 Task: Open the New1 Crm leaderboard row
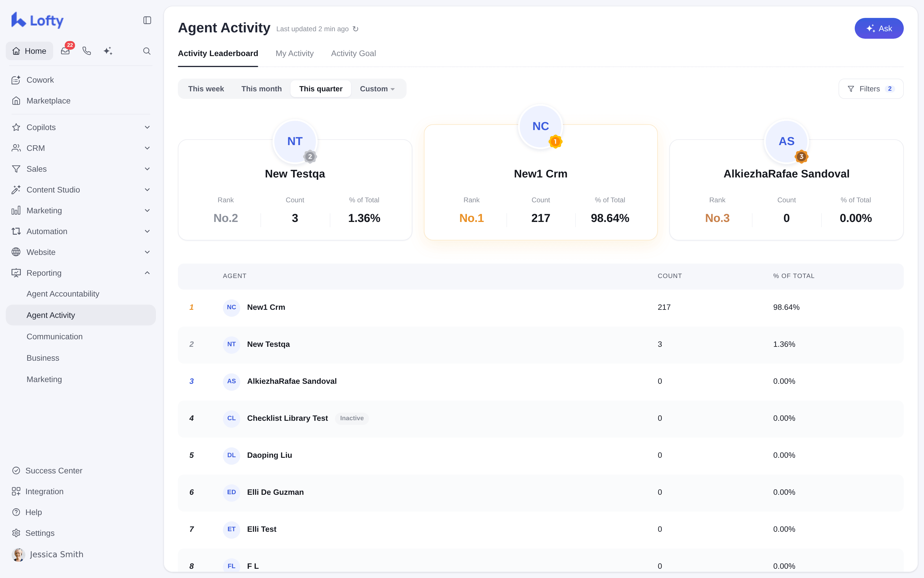540,307
